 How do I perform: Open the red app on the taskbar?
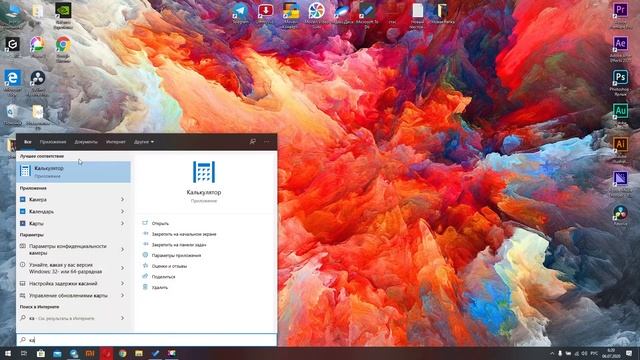point(107,353)
